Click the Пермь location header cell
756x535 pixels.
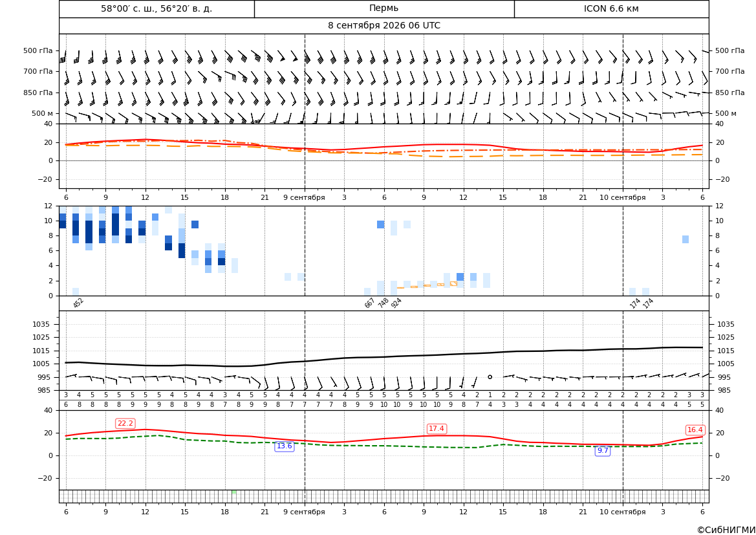pyautogui.click(x=384, y=8)
